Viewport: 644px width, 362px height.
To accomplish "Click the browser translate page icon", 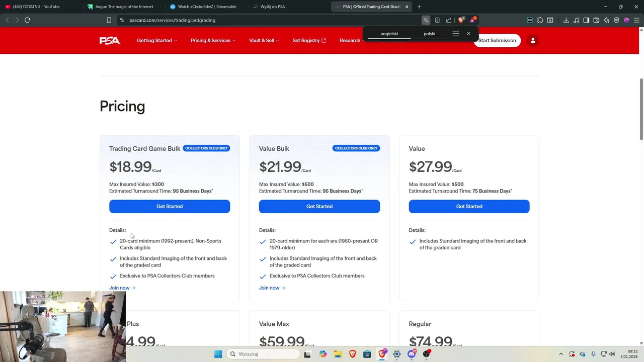I will click(x=426, y=20).
